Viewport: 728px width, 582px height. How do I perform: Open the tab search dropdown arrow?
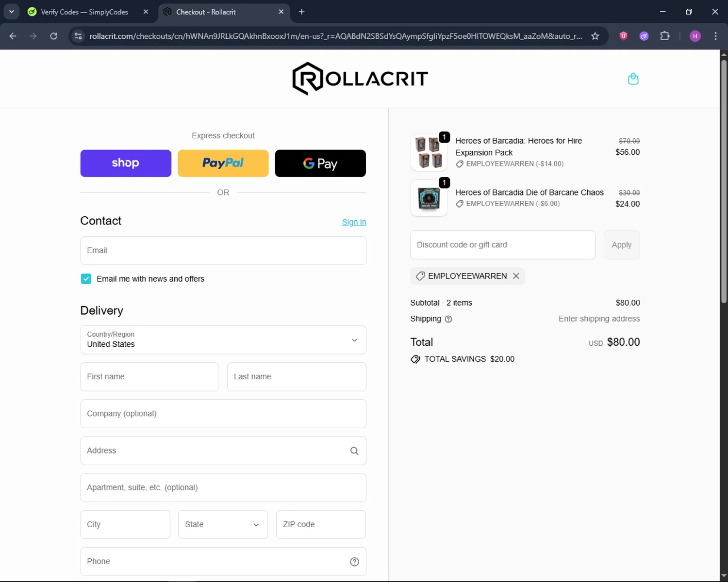coord(12,12)
